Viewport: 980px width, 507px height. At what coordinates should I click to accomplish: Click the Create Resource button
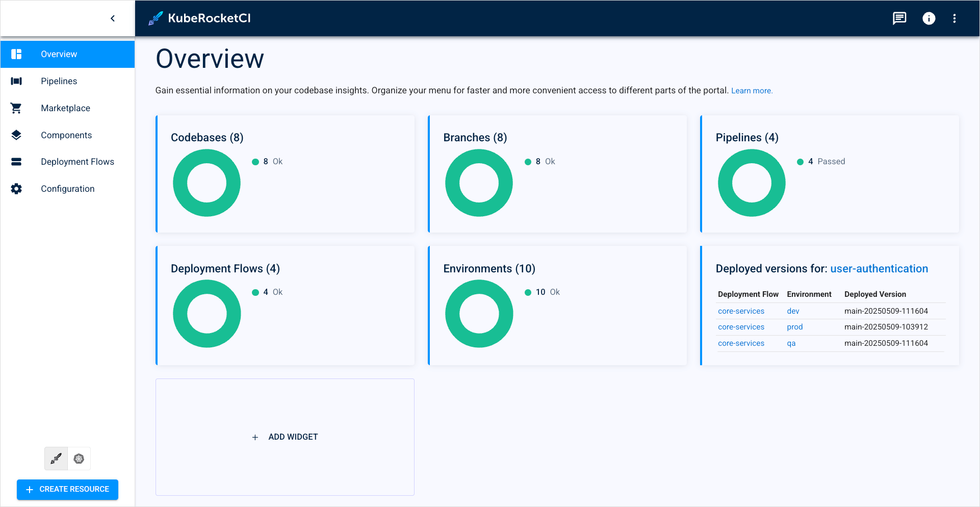point(67,489)
